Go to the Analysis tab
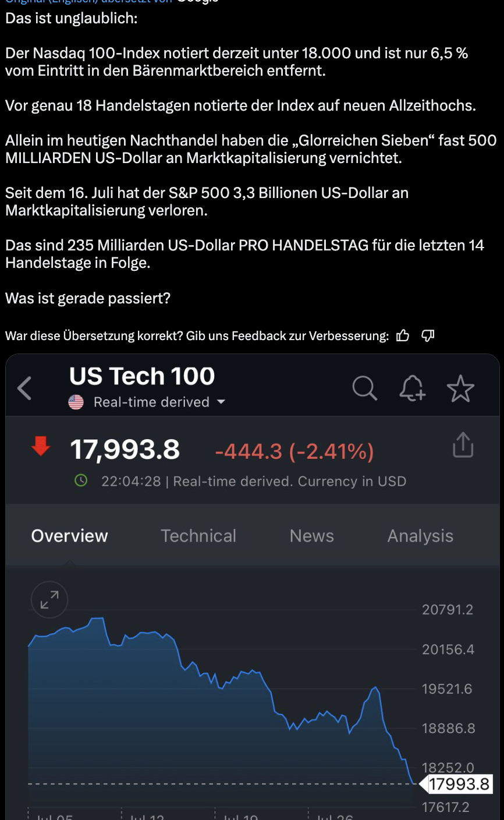The image size is (504, 820). tap(420, 536)
